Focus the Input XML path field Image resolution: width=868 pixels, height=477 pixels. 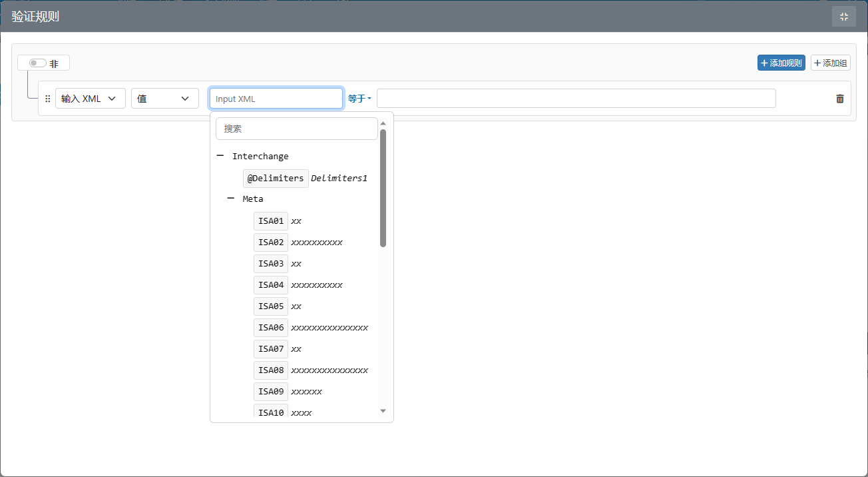[x=276, y=99]
